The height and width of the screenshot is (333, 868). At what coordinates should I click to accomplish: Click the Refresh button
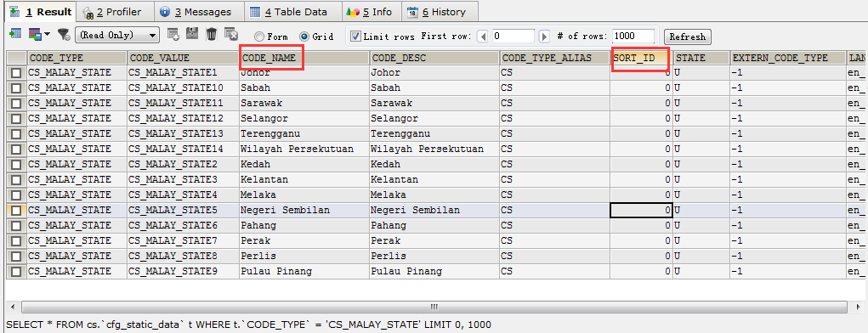click(x=687, y=37)
